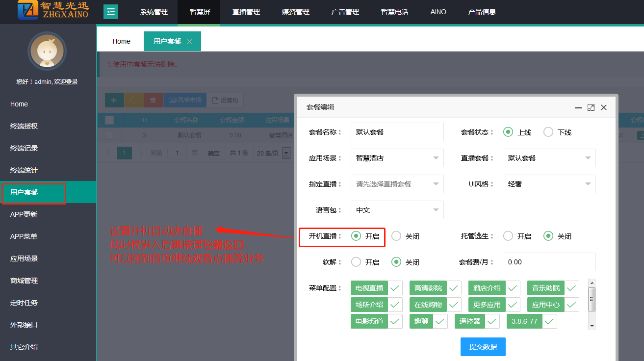Expand the UI风格 dropdown showing 轻奢
This screenshot has width=644, height=361.
(x=549, y=184)
